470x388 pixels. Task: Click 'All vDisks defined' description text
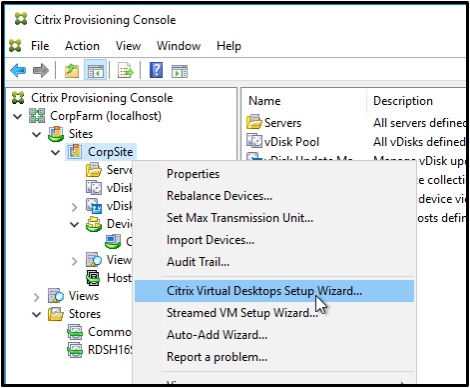click(x=419, y=142)
